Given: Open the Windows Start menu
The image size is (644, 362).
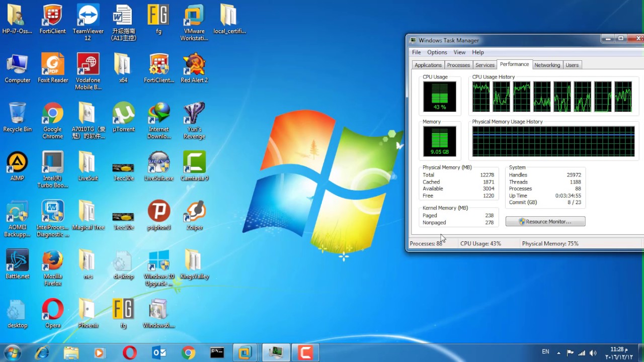Looking at the screenshot, I should point(12,353).
